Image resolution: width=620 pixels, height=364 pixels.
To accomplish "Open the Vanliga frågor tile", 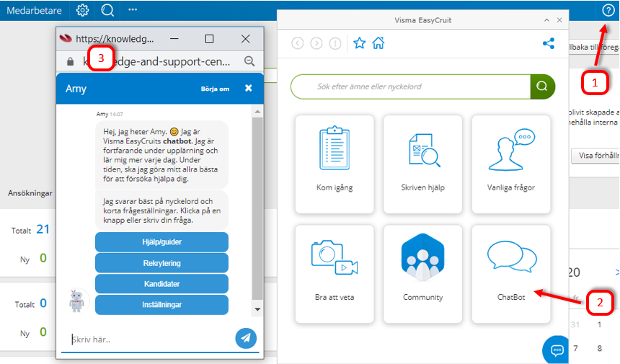I will tap(511, 163).
